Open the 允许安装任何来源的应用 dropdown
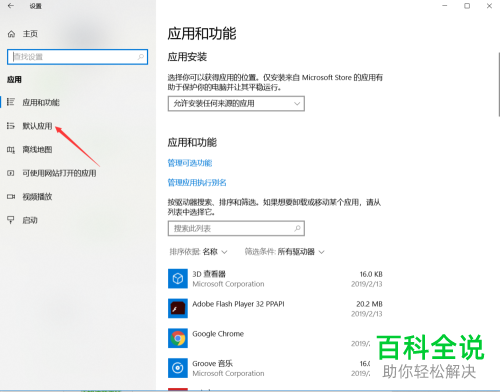The width and height of the screenshot is (500, 392). pos(236,104)
